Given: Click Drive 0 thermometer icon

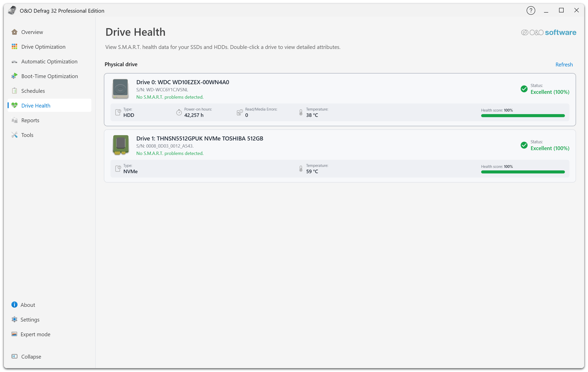Looking at the screenshot, I should pyautogui.click(x=301, y=112).
